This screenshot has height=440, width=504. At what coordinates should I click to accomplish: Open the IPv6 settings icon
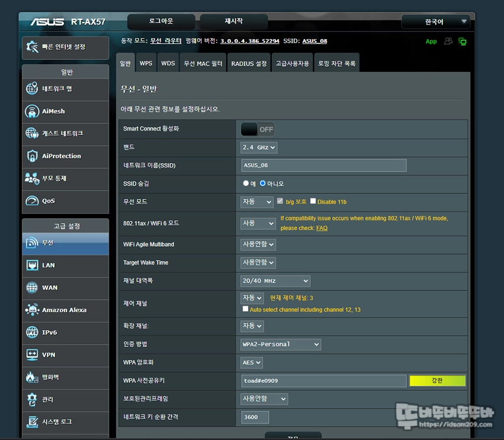click(x=32, y=332)
